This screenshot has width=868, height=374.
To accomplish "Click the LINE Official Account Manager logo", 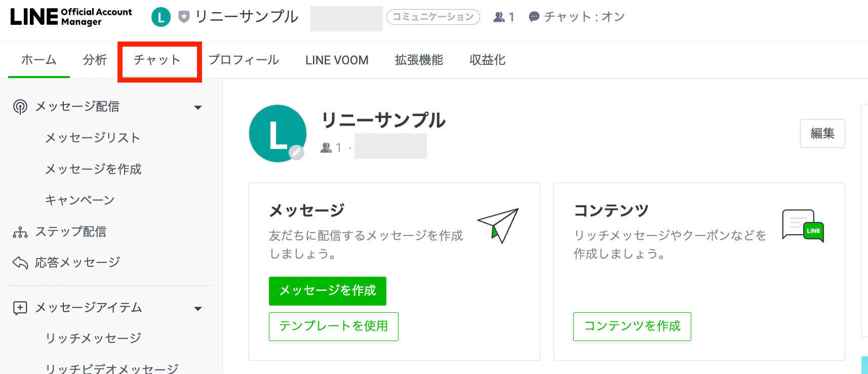I will tap(71, 17).
